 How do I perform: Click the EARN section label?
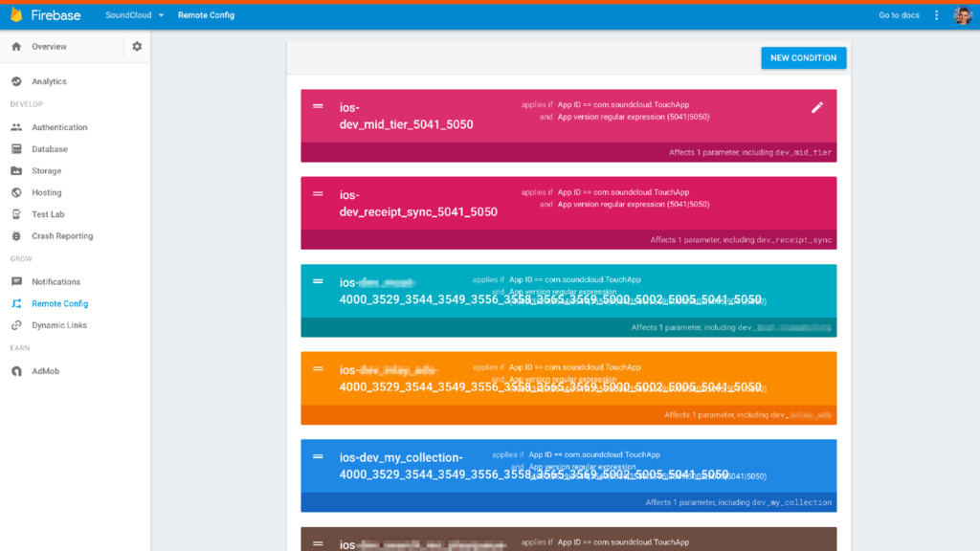pos(19,348)
